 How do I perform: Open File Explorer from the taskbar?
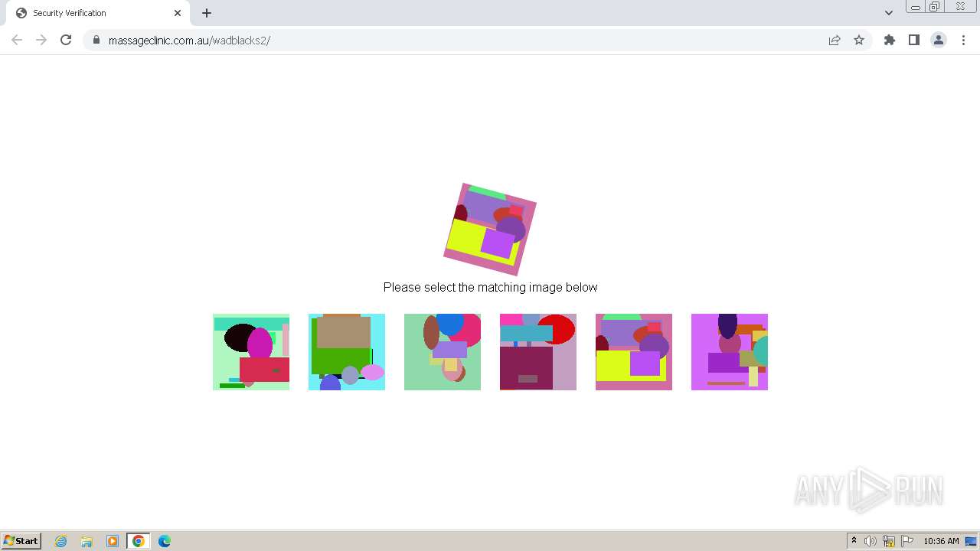click(87, 541)
